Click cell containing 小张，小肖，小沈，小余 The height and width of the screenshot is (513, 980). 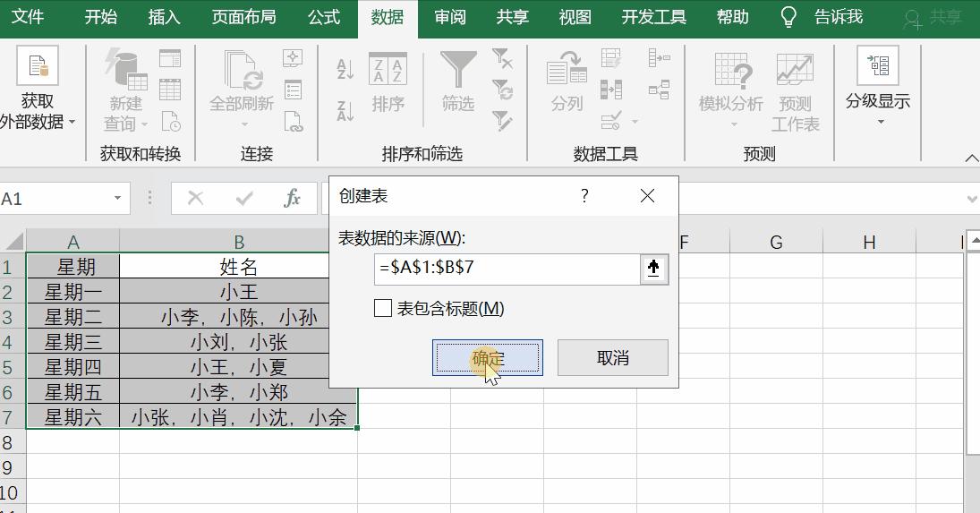(x=238, y=417)
